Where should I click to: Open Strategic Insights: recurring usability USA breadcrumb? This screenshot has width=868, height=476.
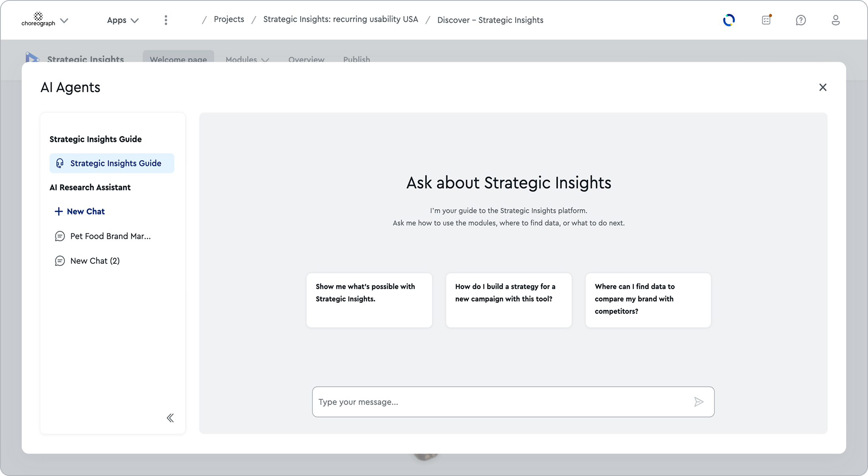(x=341, y=19)
